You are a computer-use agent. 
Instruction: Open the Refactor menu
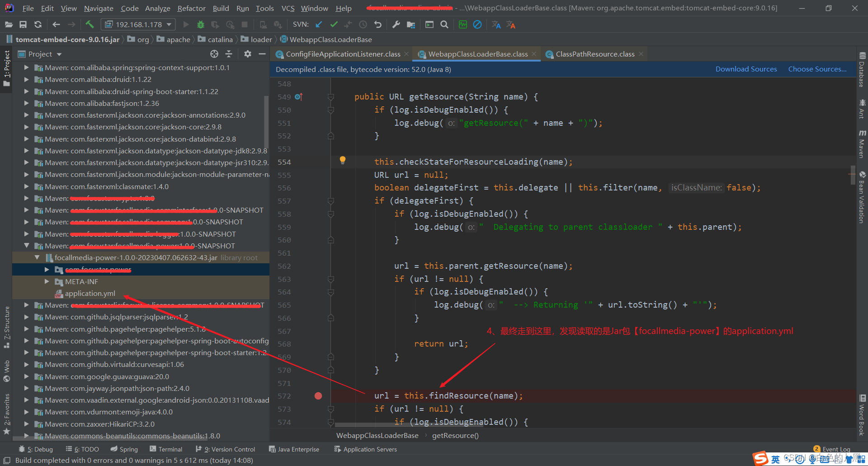tap(191, 8)
